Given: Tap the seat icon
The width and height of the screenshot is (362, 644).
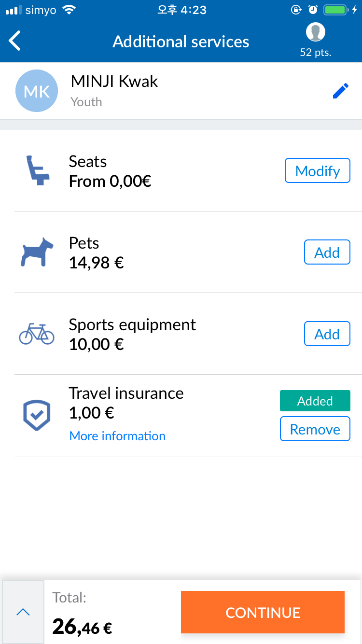Looking at the screenshot, I should 37,171.
